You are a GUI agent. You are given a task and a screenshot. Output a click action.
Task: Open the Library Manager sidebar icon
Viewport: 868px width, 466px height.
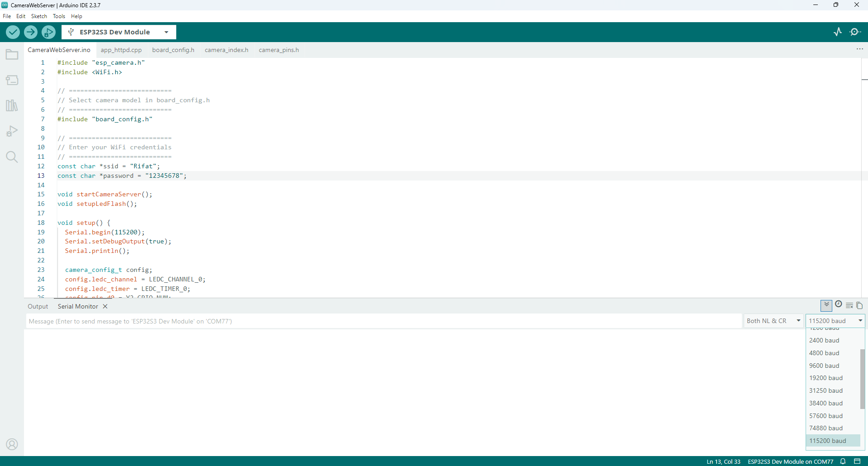pos(12,105)
